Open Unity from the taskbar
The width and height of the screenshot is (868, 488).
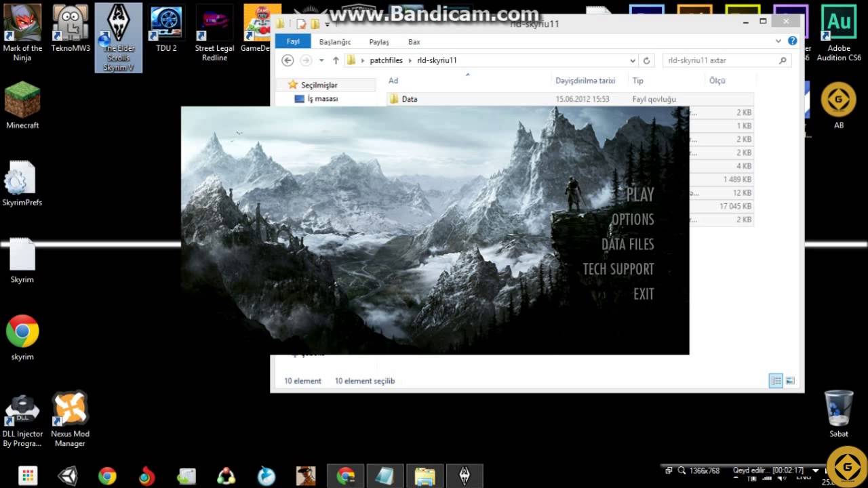point(67,476)
